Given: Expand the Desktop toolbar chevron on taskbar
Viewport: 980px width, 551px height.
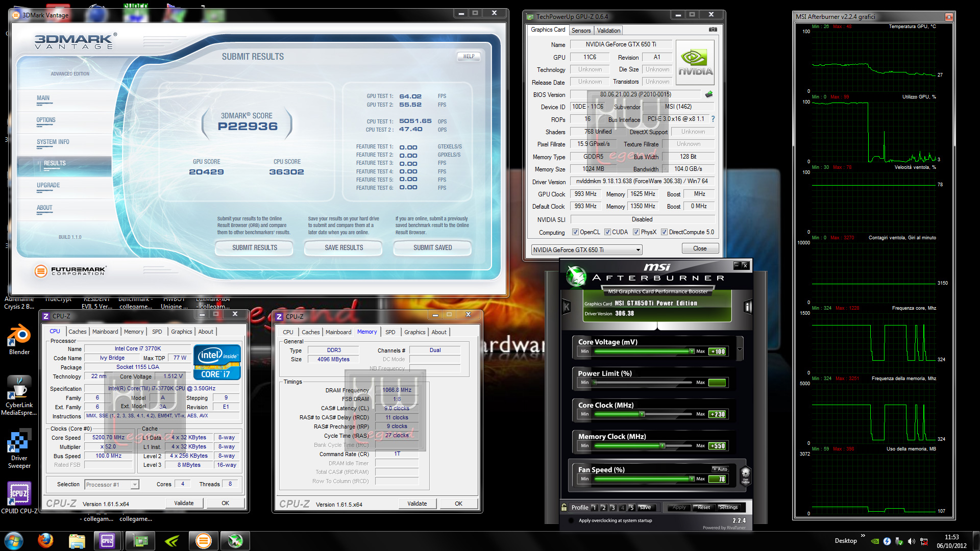Looking at the screenshot, I should (863, 536).
